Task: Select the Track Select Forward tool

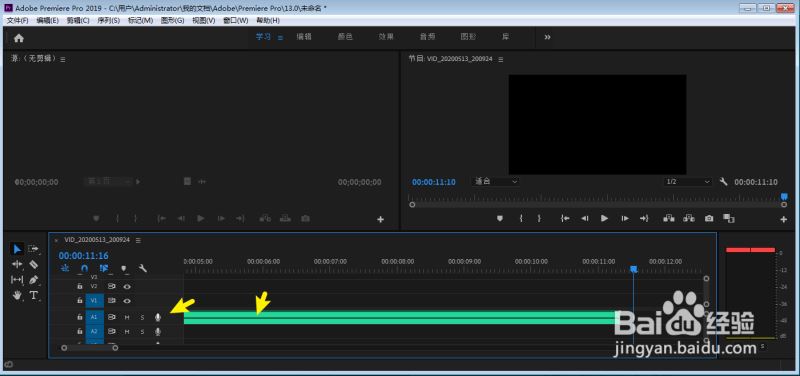Action: point(33,249)
